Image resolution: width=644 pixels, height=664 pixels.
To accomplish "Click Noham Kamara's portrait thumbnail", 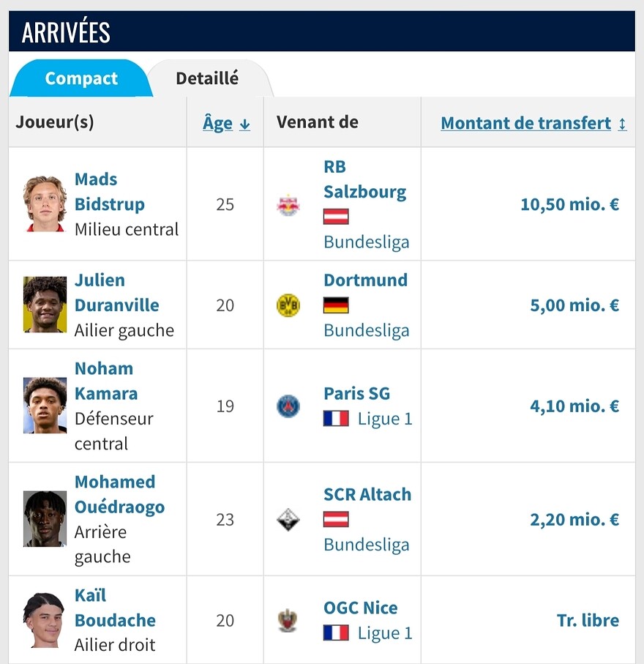I will tap(45, 406).
